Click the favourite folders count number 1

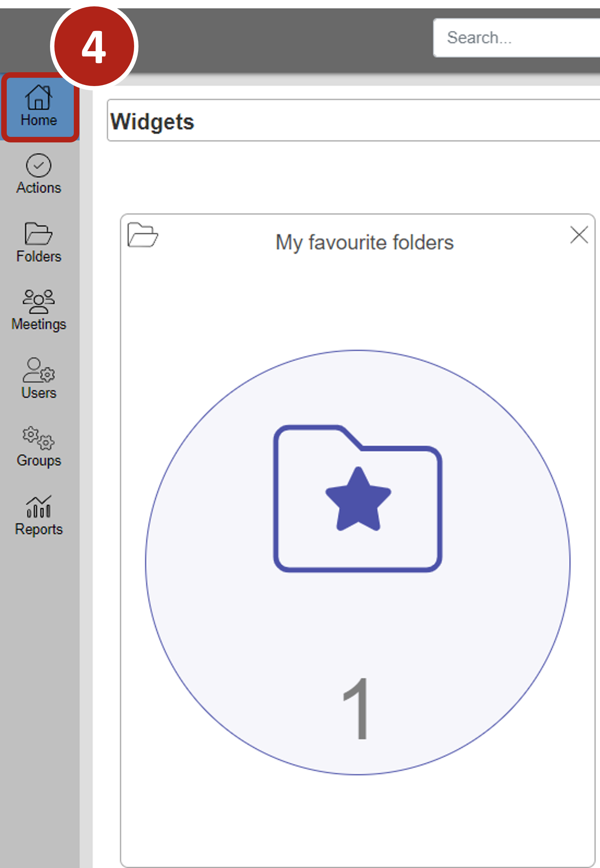click(x=357, y=709)
